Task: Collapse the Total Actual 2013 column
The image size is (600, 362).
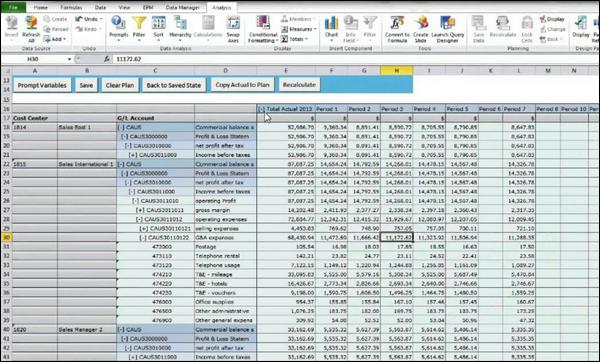Action: point(261,109)
